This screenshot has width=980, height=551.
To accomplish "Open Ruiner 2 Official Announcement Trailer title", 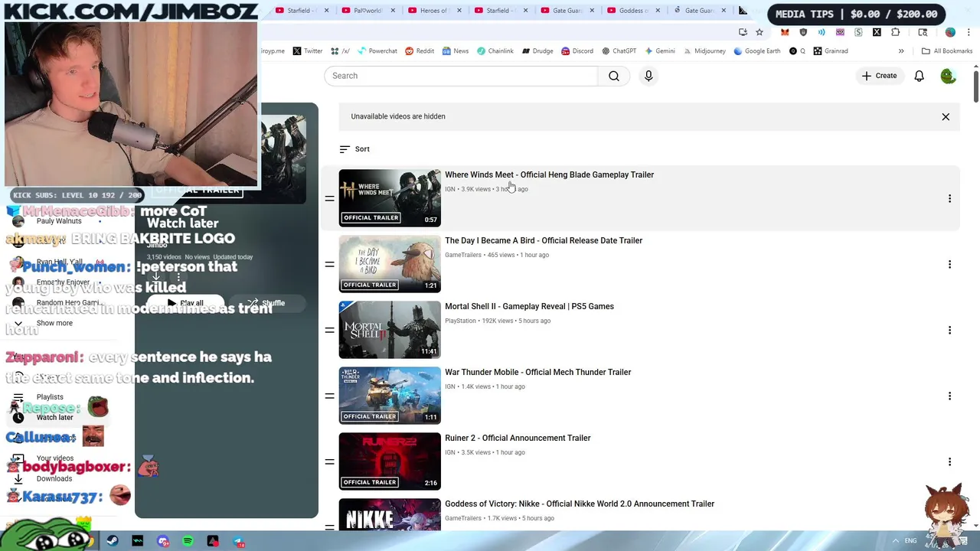I will [518, 439].
